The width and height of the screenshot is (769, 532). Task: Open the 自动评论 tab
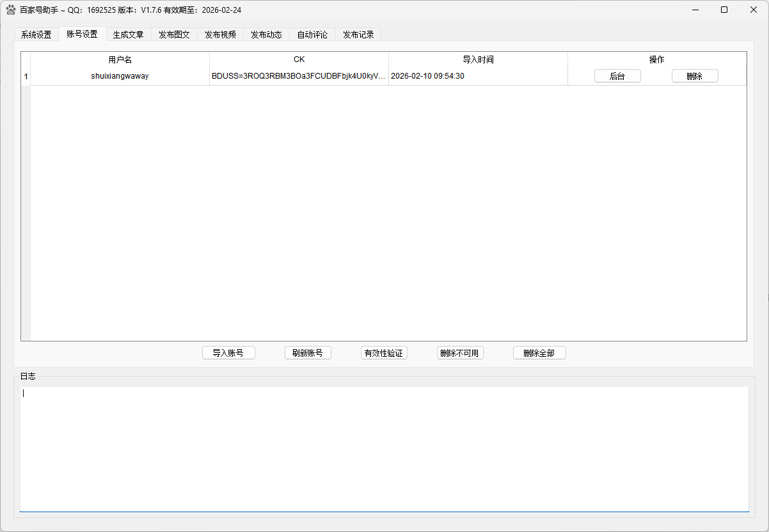[x=312, y=35]
